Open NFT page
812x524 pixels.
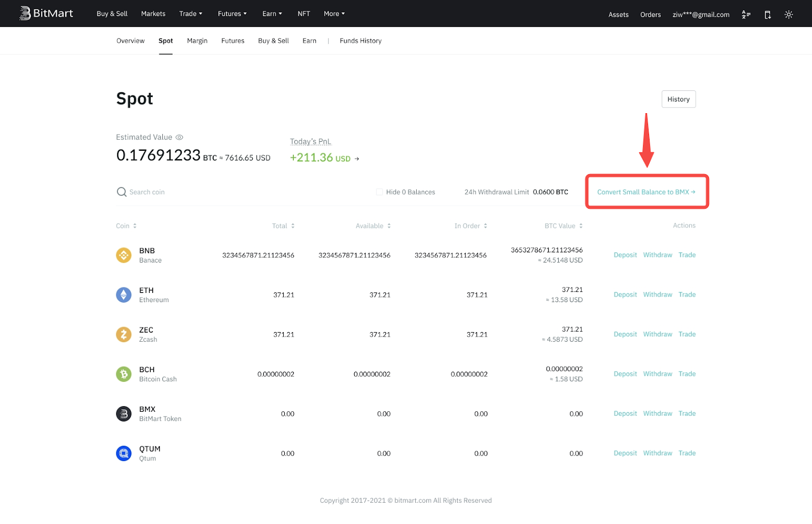point(303,14)
